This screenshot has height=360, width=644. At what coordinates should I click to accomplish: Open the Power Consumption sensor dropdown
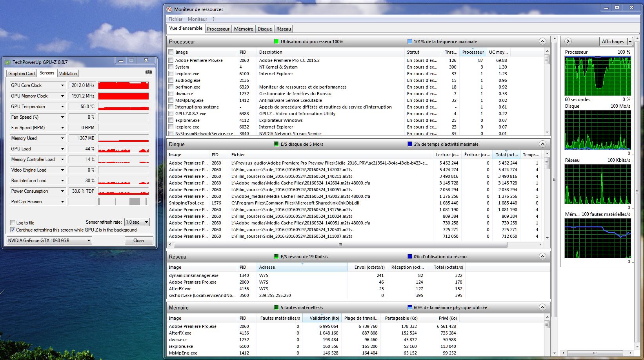62,191
